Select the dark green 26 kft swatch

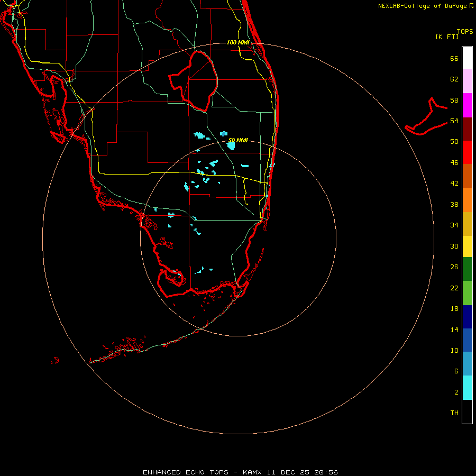point(467,269)
